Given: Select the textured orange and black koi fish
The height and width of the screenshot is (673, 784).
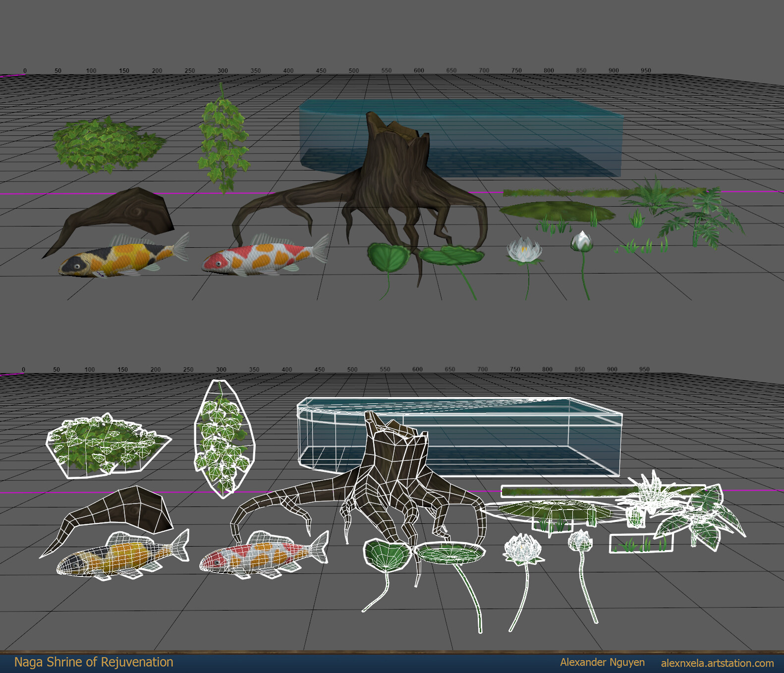Looking at the screenshot, I should (x=124, y=256).
